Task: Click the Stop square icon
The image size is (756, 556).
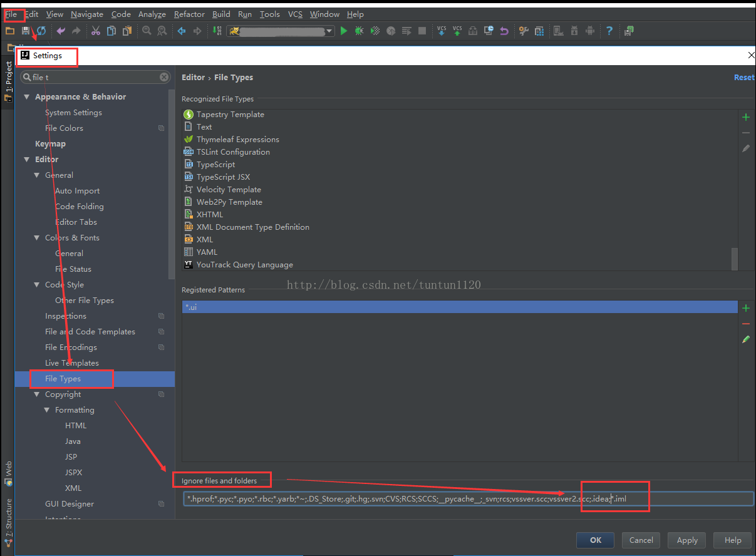Action: click(422, 31)
